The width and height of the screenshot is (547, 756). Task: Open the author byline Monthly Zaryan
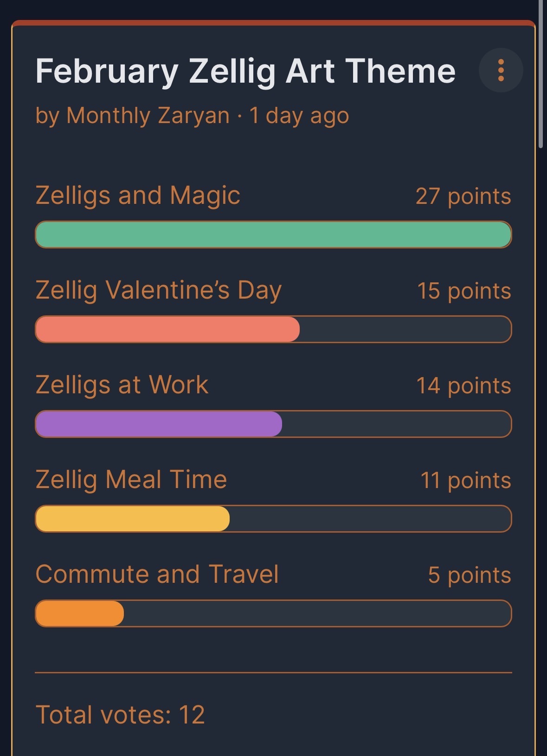[148, 115]
